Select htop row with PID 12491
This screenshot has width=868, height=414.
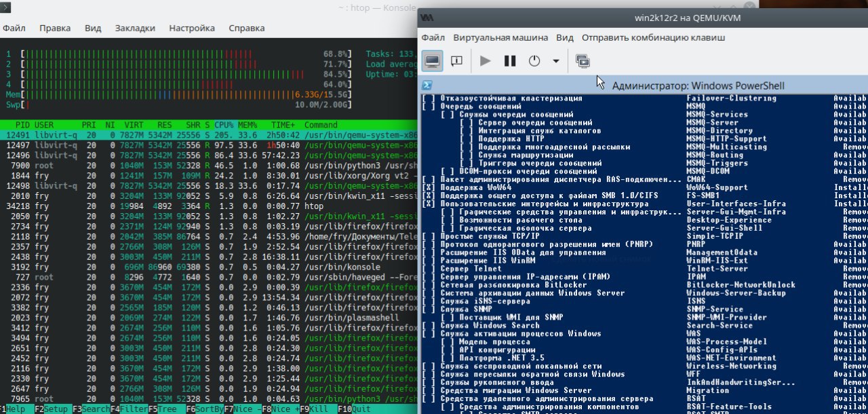point(209,135)
